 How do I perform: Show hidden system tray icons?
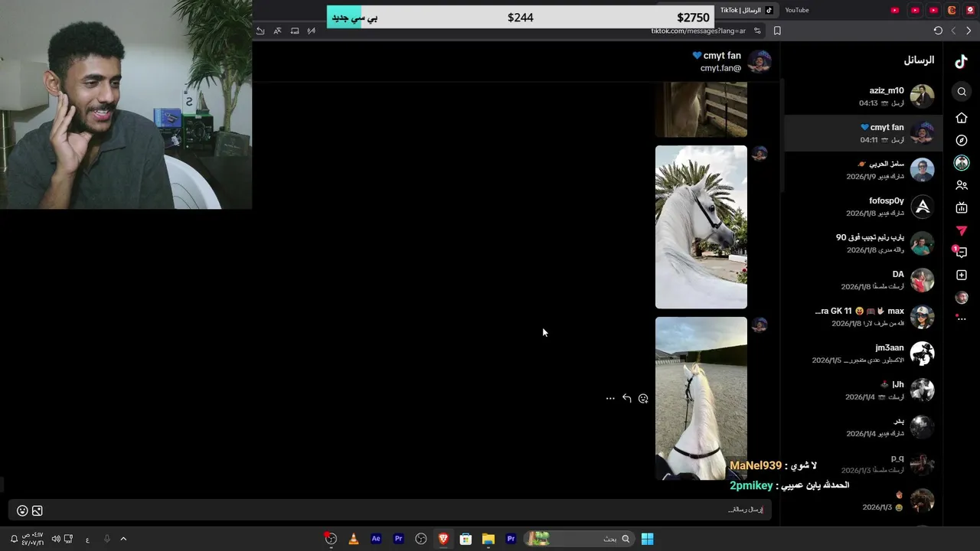coord(123,539)
